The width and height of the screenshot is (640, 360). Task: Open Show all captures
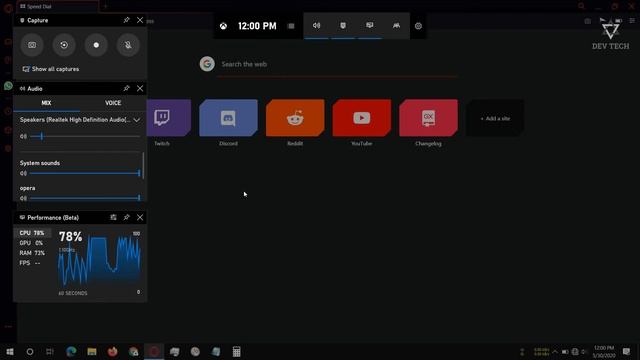[51, 69]
